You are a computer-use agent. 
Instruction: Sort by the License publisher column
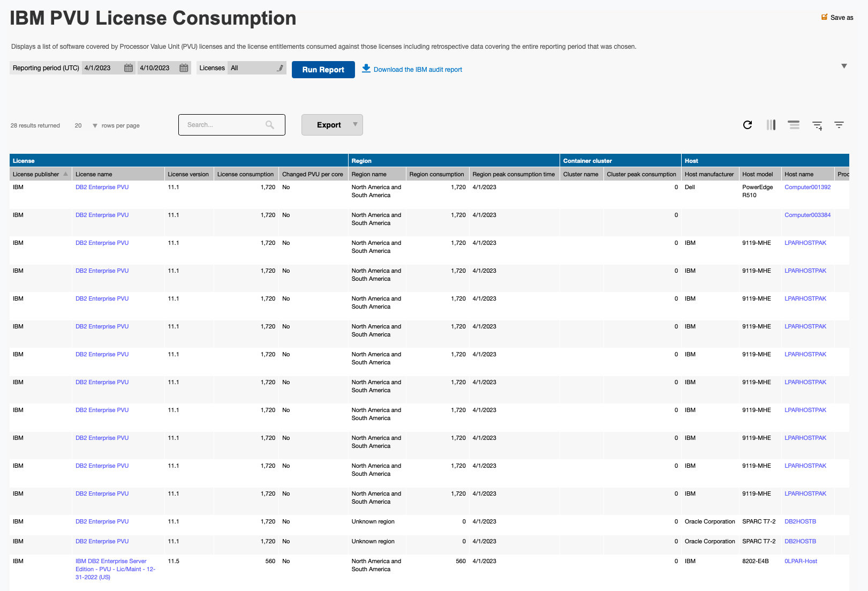coord(36,174)
